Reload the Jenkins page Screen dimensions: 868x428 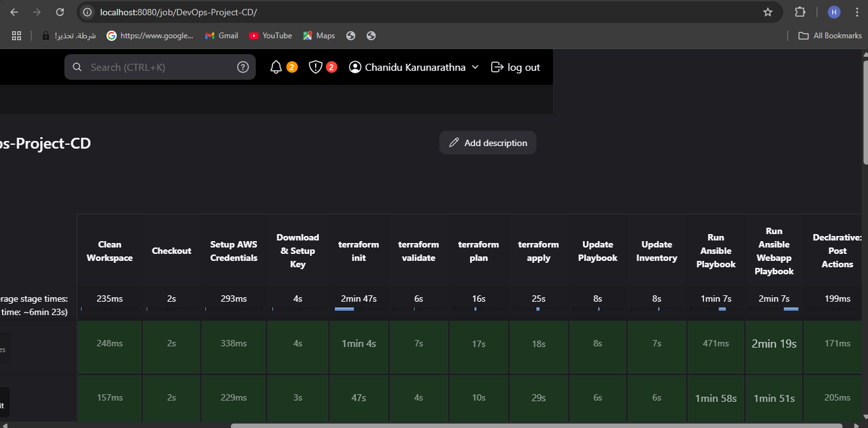(60, 12)
